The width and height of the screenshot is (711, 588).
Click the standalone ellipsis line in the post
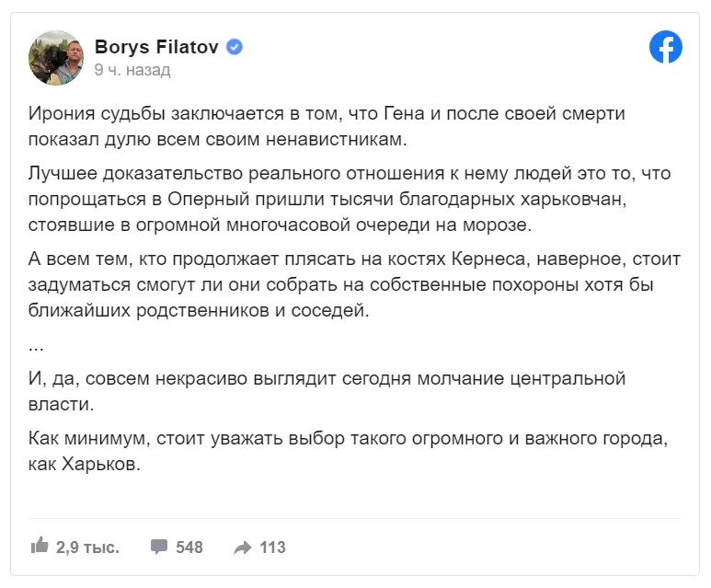[x=37, y=346]
